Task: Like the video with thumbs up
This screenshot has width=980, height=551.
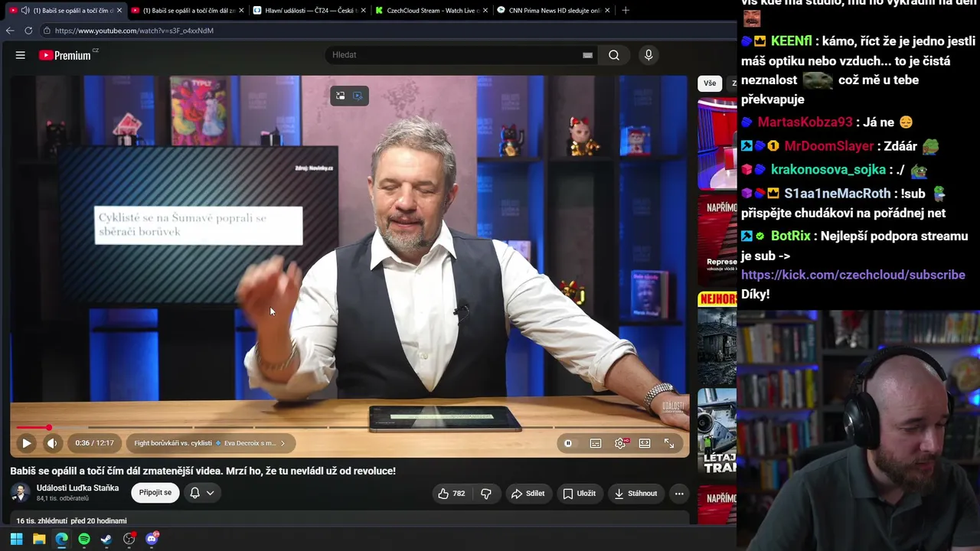Action: pyautogui.click(x=452, y=494)
